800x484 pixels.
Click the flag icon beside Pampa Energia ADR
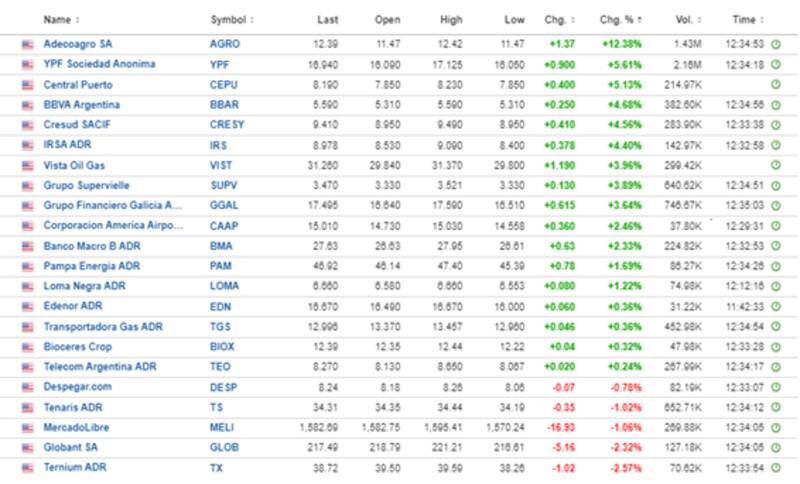point(27,266)
